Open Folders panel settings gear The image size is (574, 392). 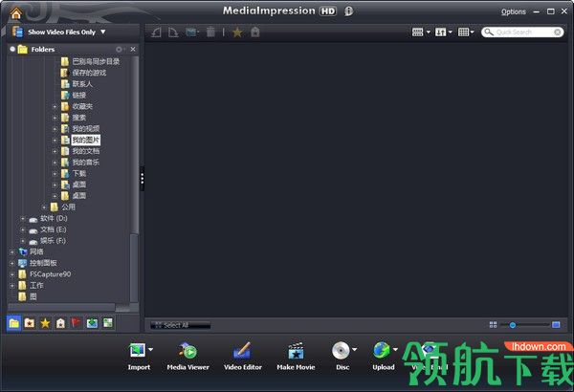coord(119,49)
